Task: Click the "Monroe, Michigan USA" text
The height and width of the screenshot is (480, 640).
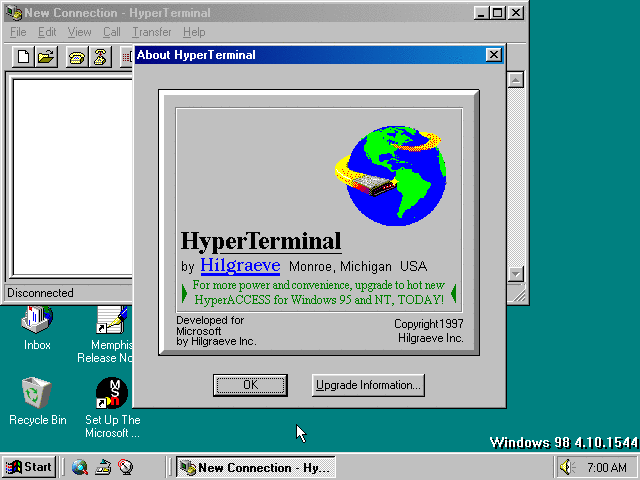Action: pyautogui.click(x=358, y=267)
